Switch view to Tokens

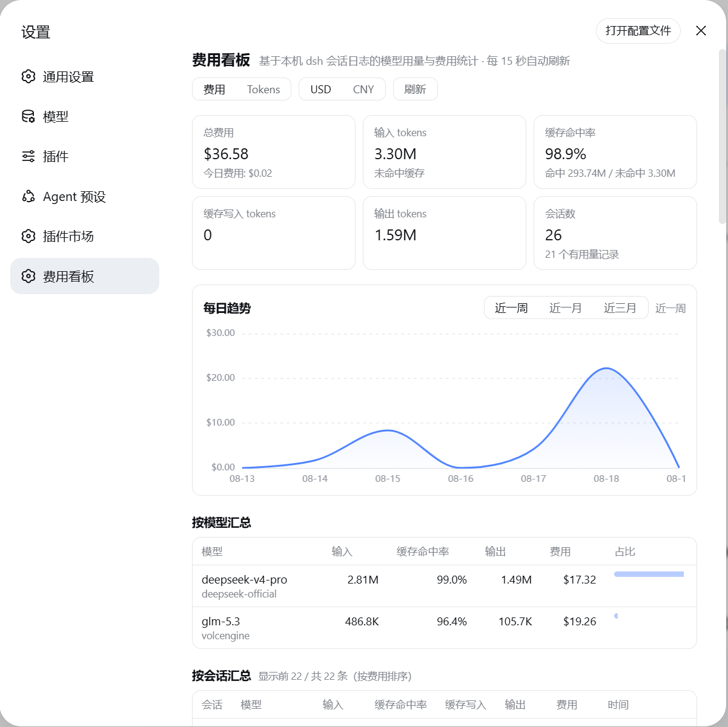[x=263, y=89]
